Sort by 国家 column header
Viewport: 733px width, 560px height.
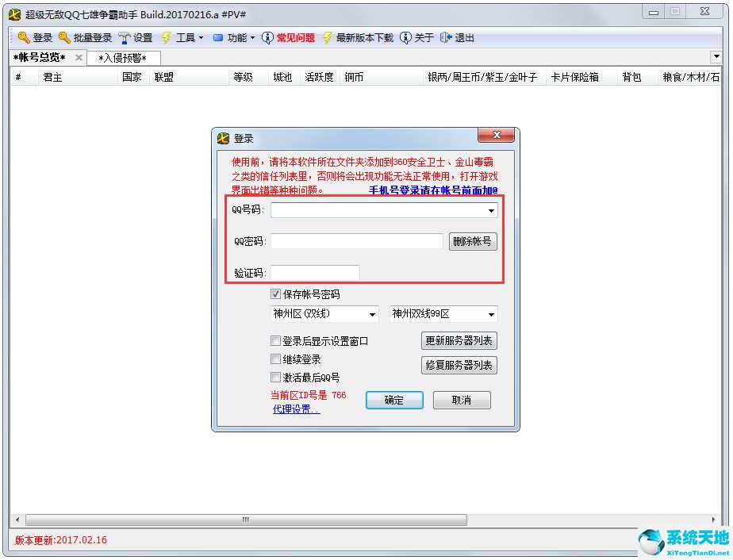(133, 77)
